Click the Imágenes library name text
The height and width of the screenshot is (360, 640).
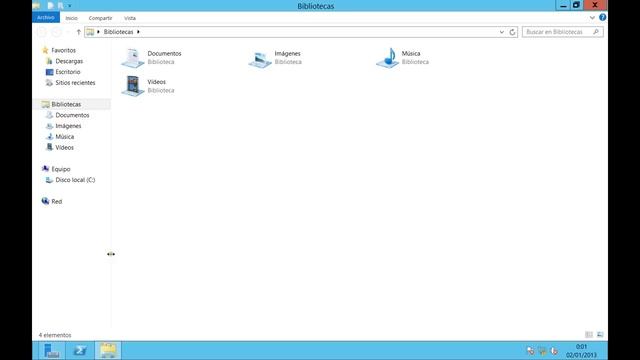(287, 53)
